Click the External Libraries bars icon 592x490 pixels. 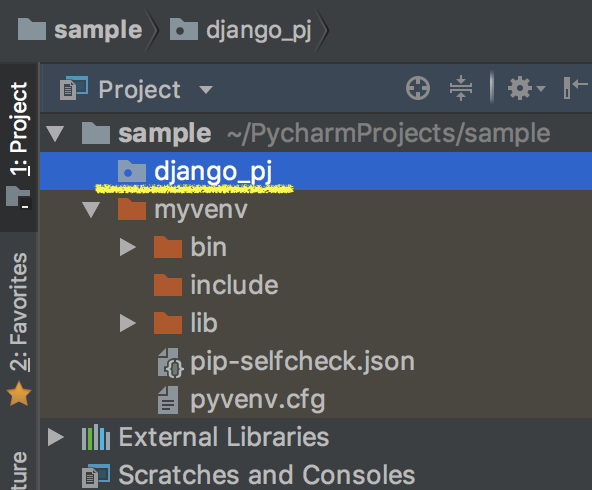pyautogui.click(x=96, y=437)
